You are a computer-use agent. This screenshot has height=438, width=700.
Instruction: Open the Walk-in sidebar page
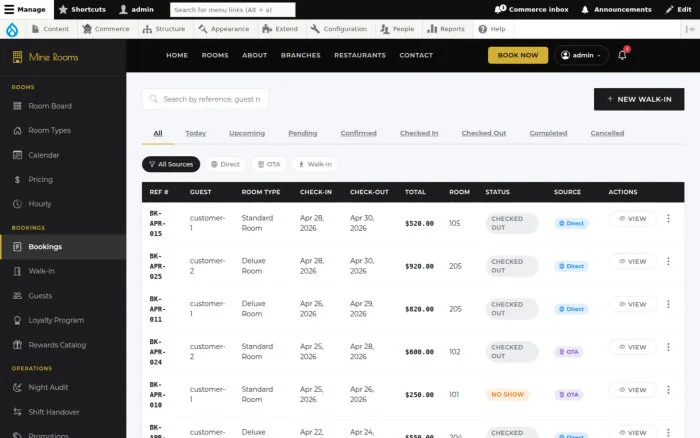pos(63,271)
